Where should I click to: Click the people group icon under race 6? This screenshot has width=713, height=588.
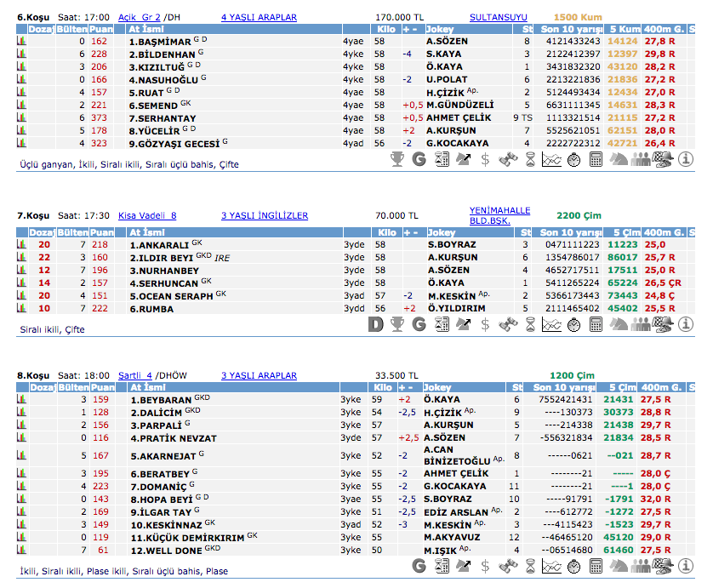[x=641, y=158]
